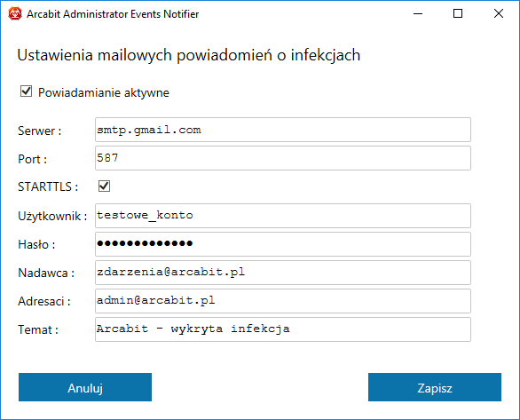Click the Adresaci field admin@arcabit.pl
This screenshot has height=420, width=520.
click(283, 301)
